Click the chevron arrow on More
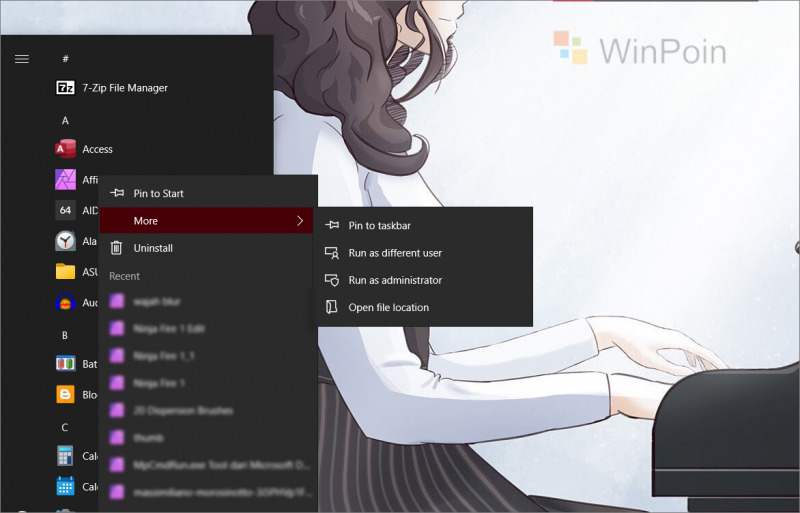Image resolution: width=800 pixels, height=513 pixels. click(300, 221)
